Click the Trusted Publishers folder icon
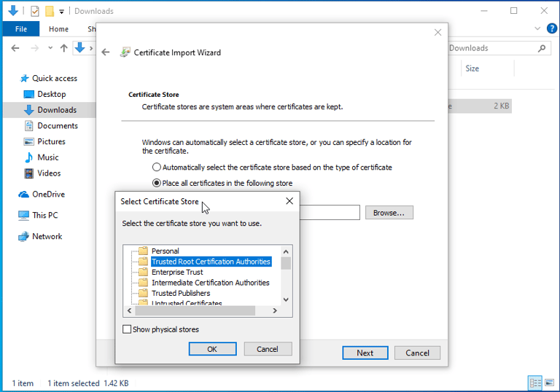 coord(143,293)
